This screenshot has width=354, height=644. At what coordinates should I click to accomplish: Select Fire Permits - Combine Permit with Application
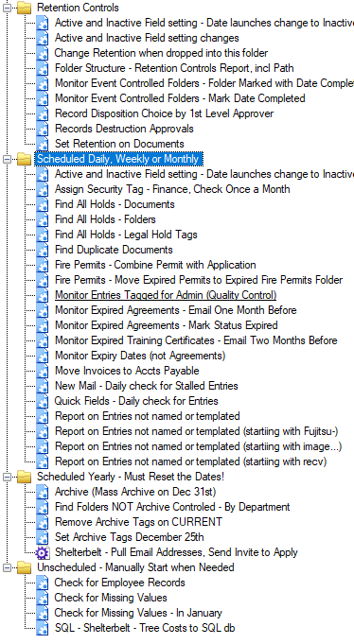coord(155,266)
